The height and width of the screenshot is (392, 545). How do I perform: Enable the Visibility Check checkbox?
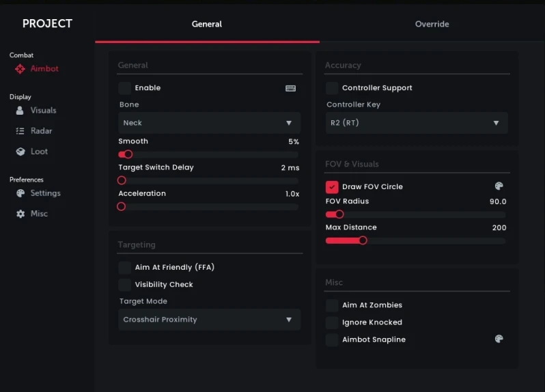(124, 285)
